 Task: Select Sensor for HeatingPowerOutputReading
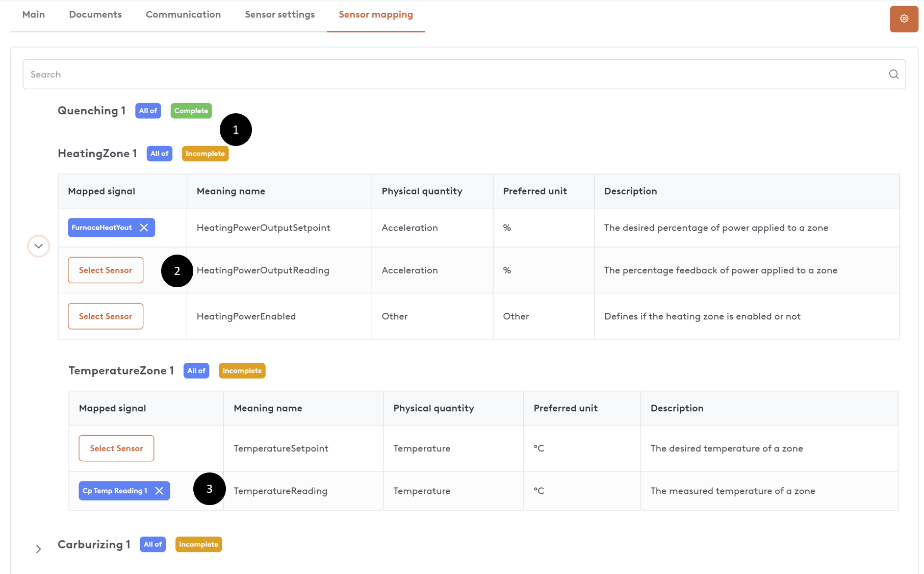point(106,270)
